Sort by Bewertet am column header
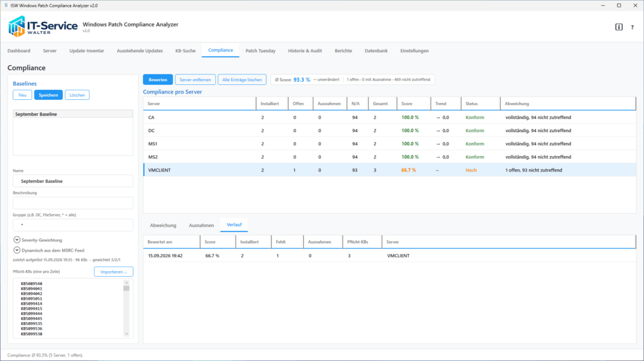The width and height of the screenshot is (644, 361). [x=172, y=242]
